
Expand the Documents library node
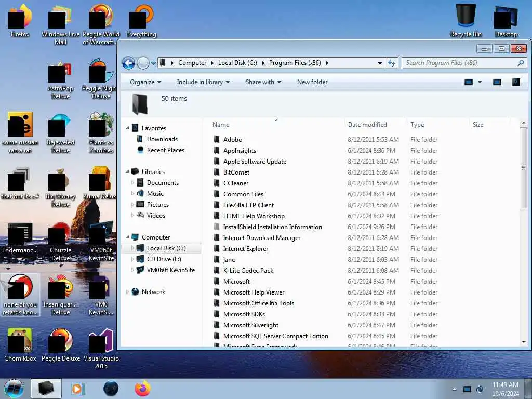(x=132, y=183)
